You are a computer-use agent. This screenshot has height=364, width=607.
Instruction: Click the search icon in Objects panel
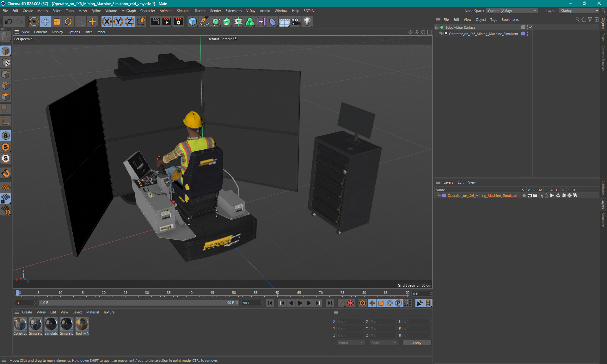click(x=578, y=20)
